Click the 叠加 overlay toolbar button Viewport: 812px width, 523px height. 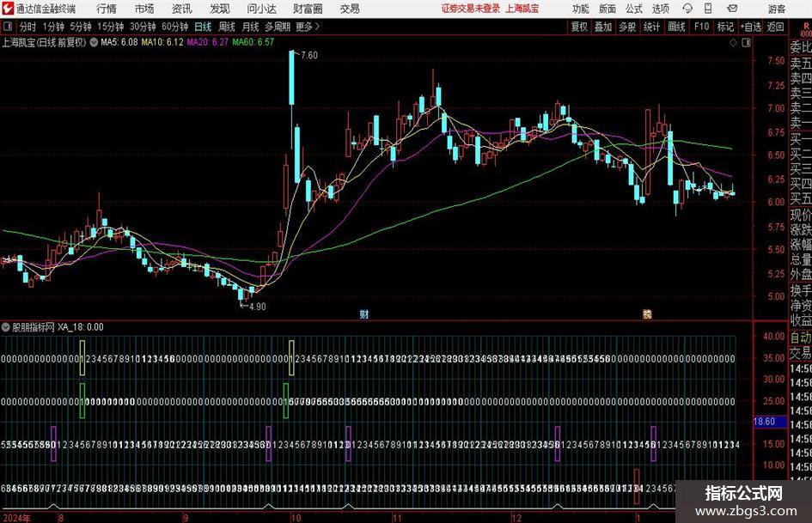pos(603,27)
